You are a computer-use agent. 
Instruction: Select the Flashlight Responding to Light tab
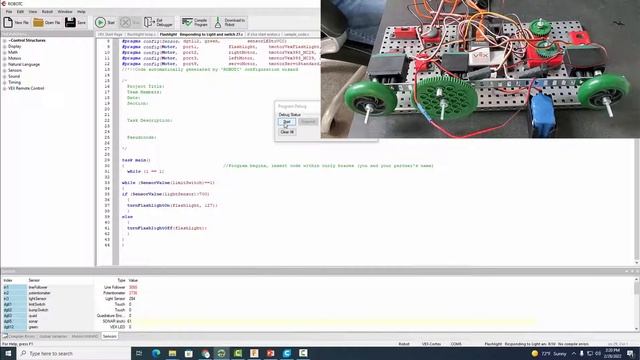(x=201, y=35)
